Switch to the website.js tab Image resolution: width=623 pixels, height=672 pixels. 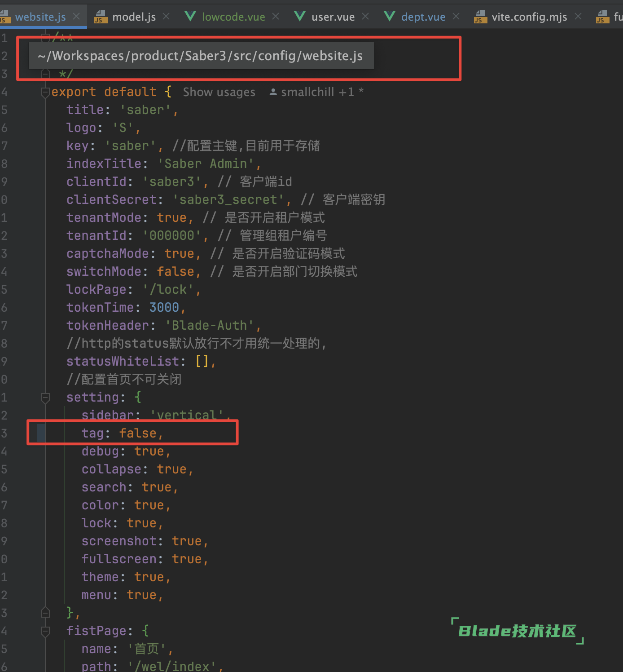[x=40, y=17]
